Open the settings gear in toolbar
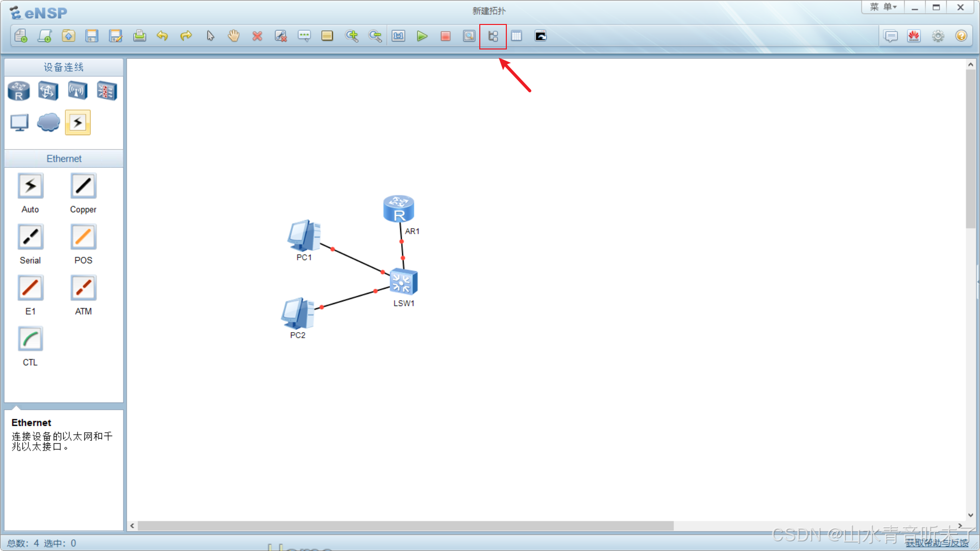980x551 pixels. point(938,36)
